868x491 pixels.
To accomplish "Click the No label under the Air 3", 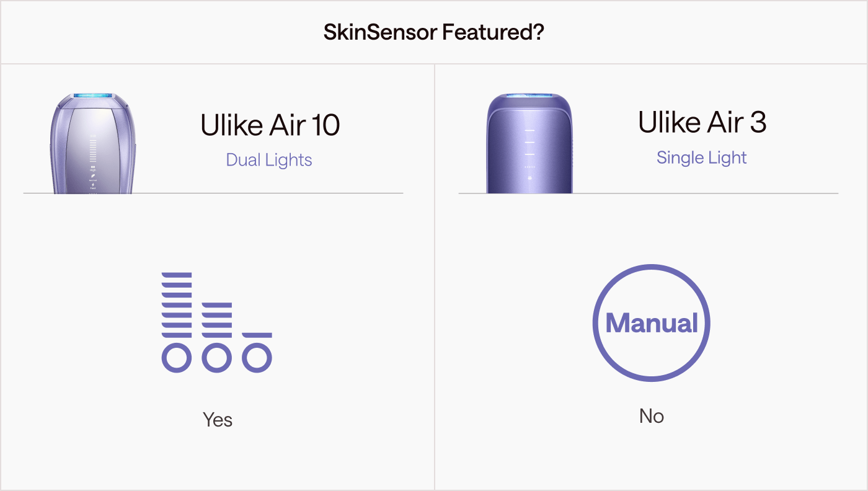I will point(652,416).
